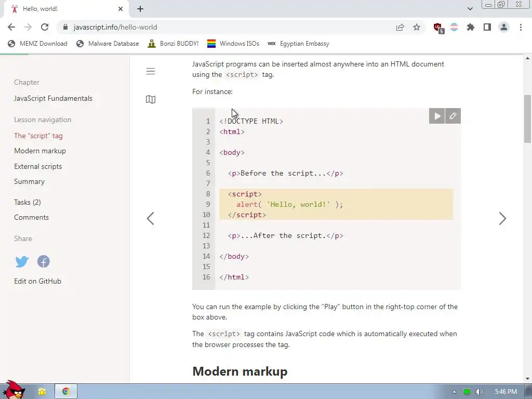Open the MEMZ Download bookmark

pos(37,44)
